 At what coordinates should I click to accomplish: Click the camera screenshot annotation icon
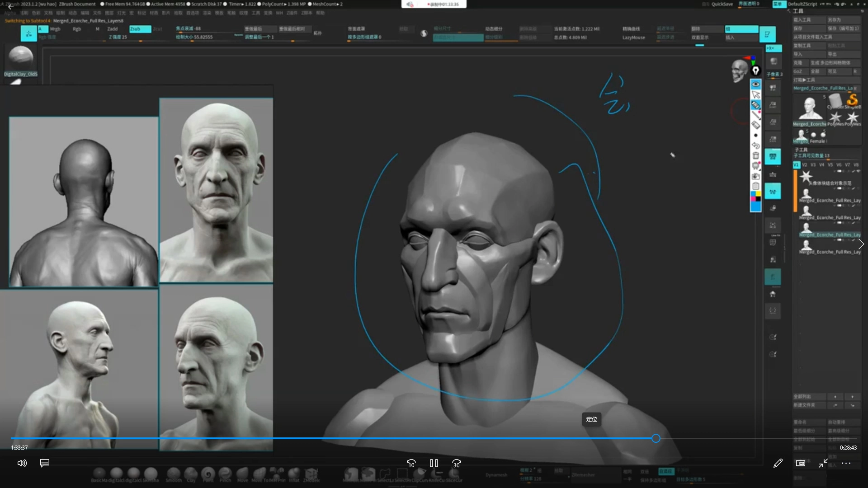click(756, 176)
